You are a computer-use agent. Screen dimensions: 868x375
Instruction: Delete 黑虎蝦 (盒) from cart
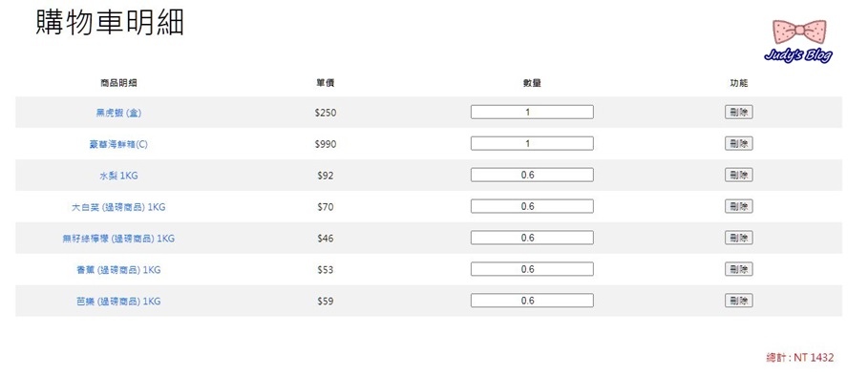739,113
